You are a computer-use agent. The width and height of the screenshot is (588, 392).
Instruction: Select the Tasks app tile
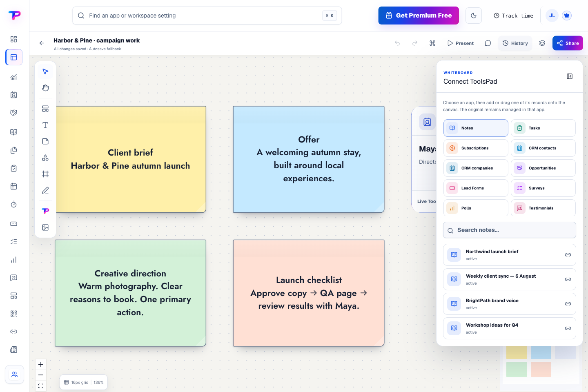click(543, 128)
